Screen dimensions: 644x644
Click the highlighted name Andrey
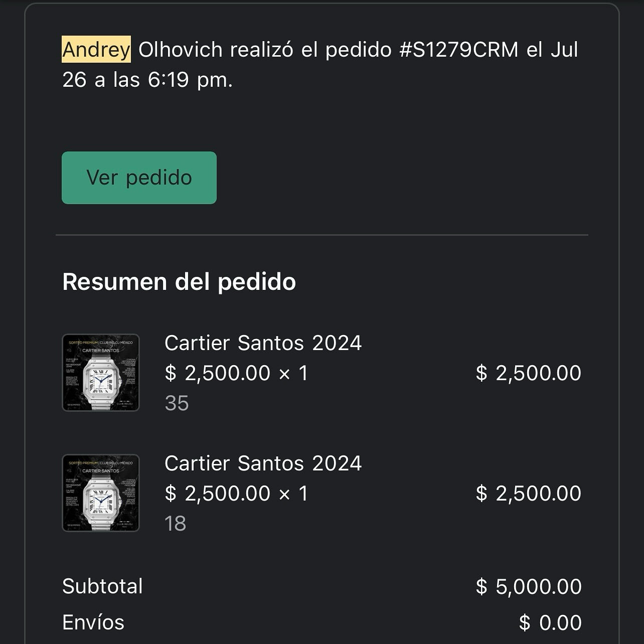pos(96,49)
